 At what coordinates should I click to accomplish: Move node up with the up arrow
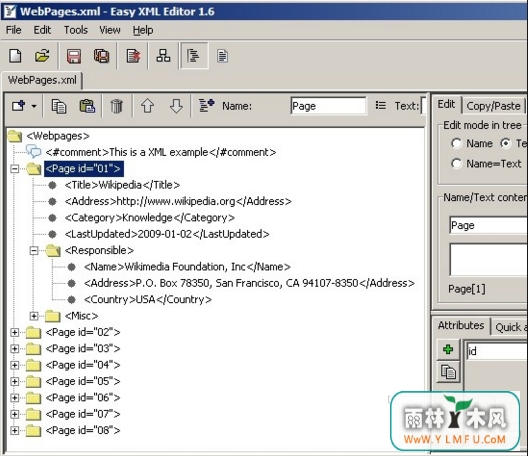point(147,106)
